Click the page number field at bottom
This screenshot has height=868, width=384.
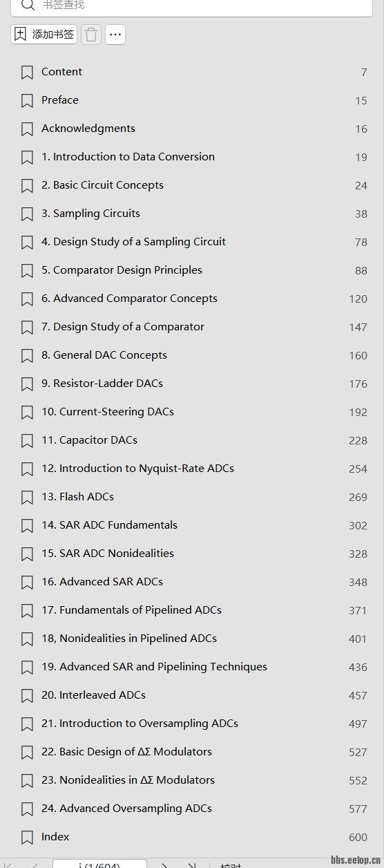click(x=99, y=864)
